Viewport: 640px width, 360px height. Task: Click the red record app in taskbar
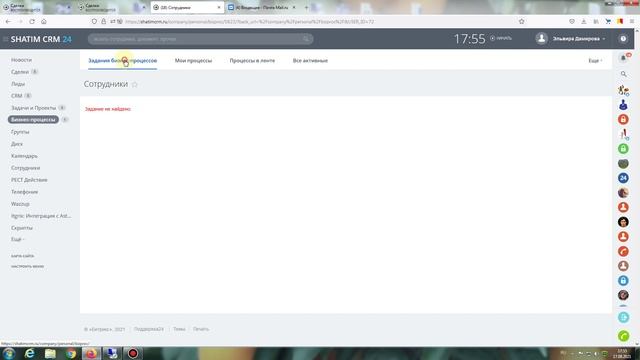pyautogui.click(x=133, y=353)
